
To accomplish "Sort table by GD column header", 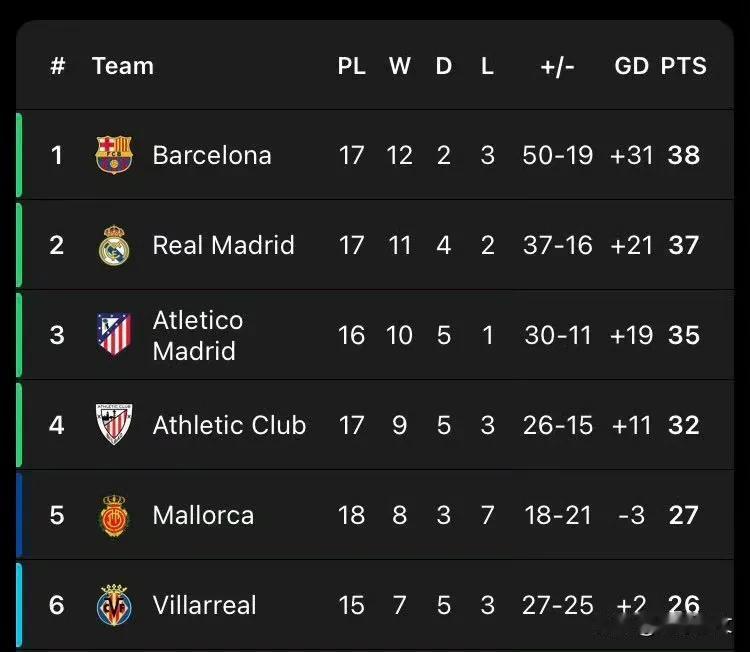I will coord(631,66).
